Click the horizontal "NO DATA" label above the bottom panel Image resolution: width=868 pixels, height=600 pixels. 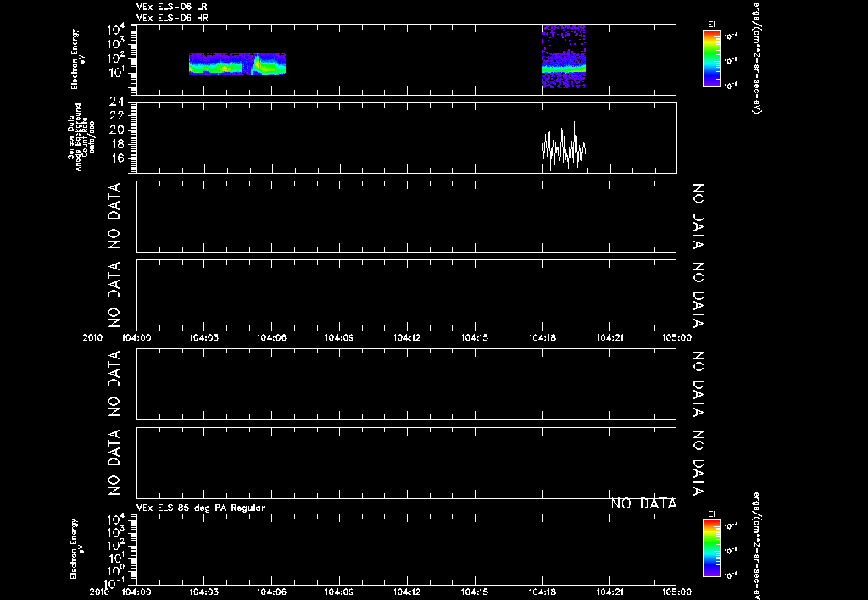pyautogui.click(x=643, y=503)
